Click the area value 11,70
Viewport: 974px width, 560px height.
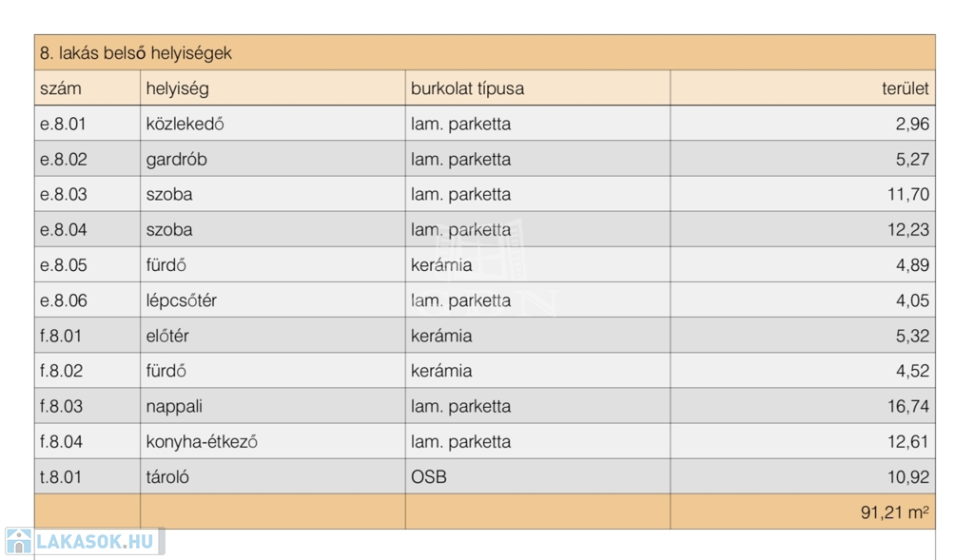coord(908,194)
